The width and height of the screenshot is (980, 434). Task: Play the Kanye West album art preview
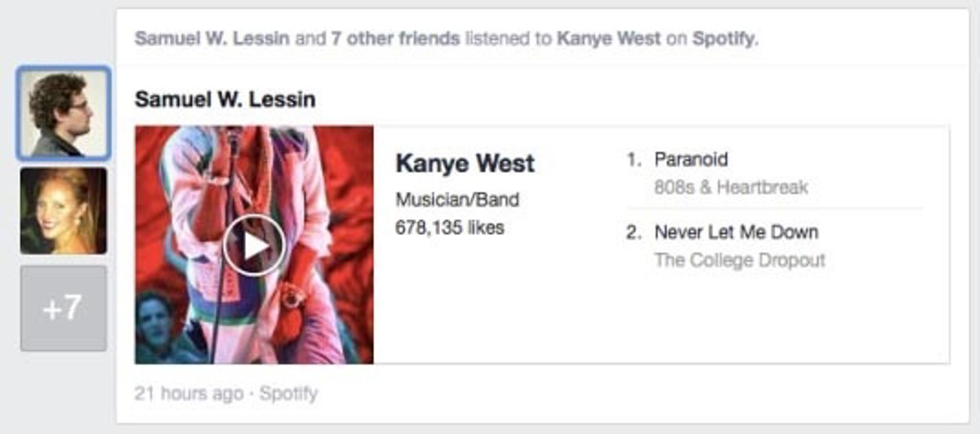point(254,246)
